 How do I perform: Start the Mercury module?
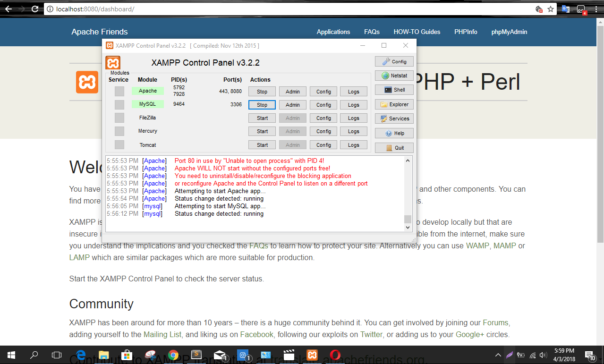(x=262, y=131)
